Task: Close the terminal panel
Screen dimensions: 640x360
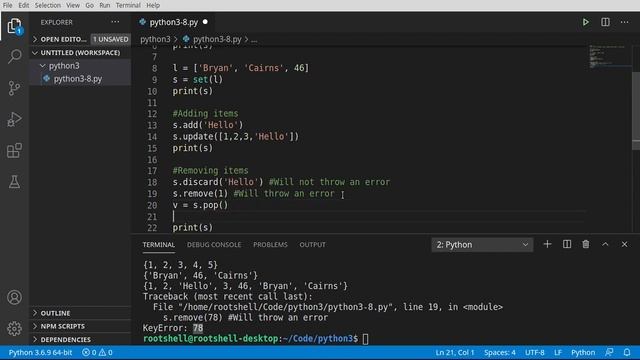Action: (624, 244)
